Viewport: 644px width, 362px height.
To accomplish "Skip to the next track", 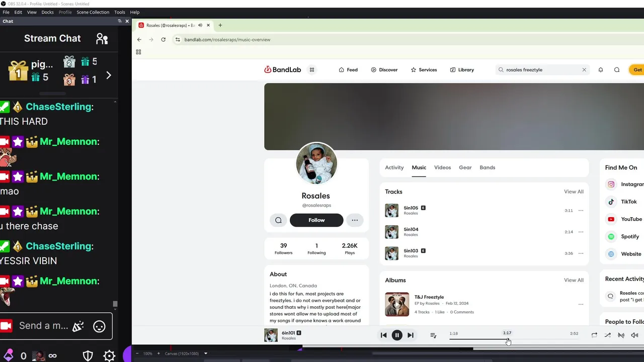I will click(x=411, y=335).
